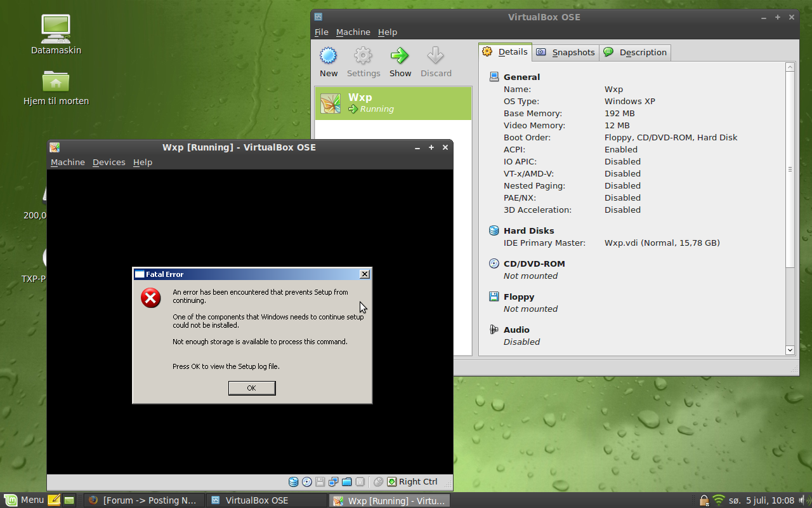812x508 pixels.
Task: Click the scrollbar down arrow in Details panel
Action: click(x=790, y=350)
